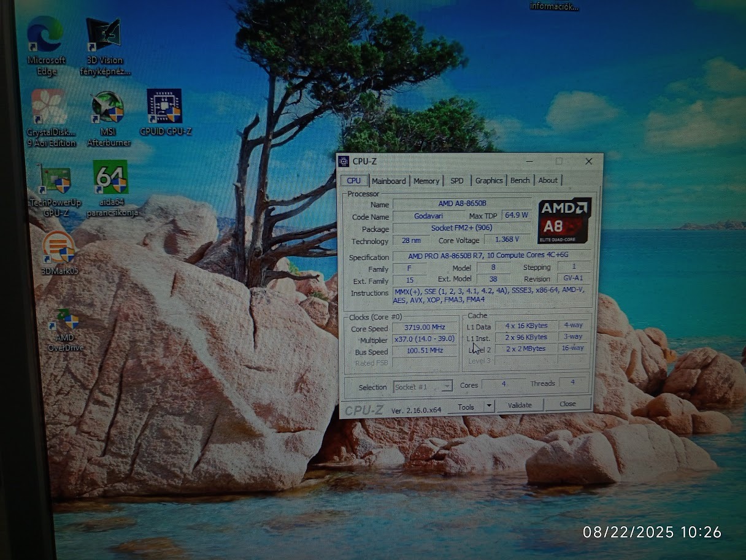Click the L1 Inst. value 2 x 96 KBytes

tap(526, 337)
